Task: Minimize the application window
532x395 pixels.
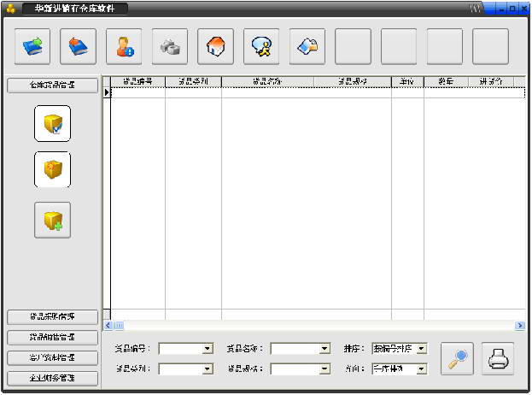Action: [x=502, y=9]
